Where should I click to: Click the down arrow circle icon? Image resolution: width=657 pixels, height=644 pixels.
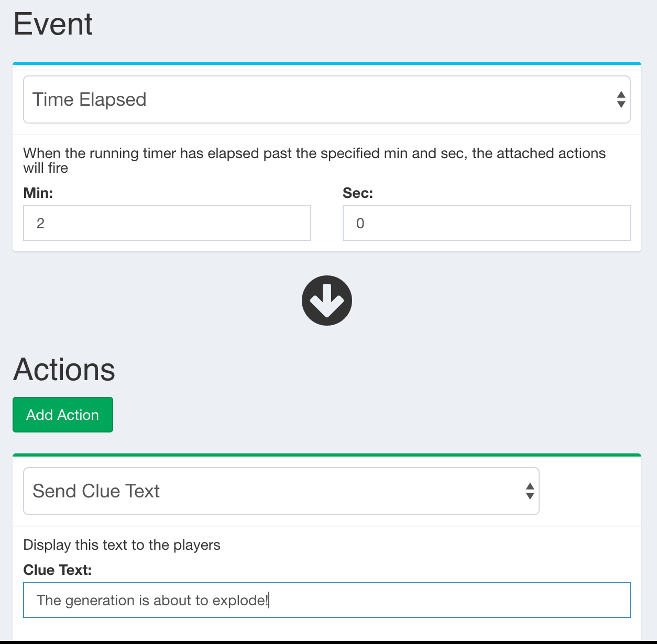[x=327, y=301]
